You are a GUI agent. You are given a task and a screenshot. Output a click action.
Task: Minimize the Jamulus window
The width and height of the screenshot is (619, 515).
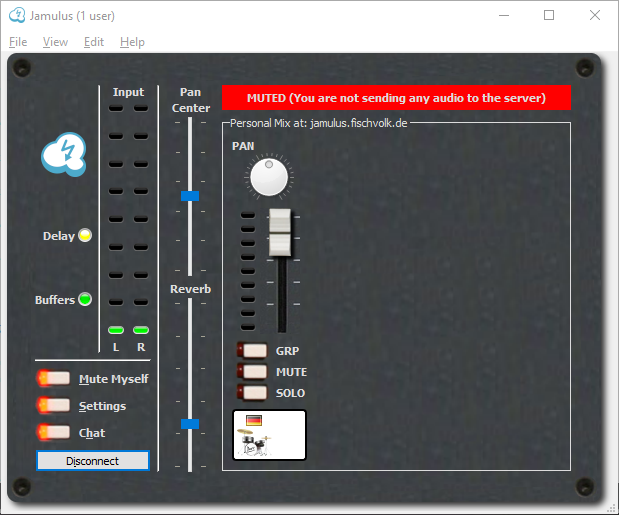(x=504, y=15)
